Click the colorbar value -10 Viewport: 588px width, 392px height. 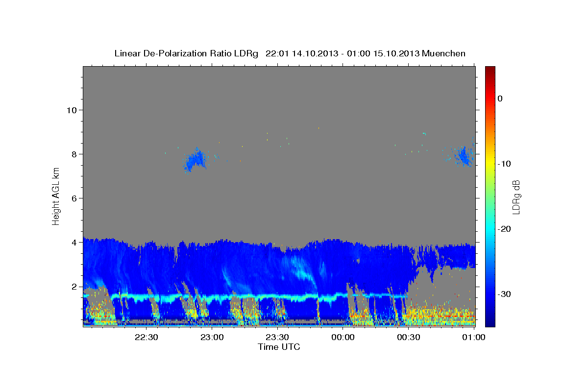click(504, 164)
